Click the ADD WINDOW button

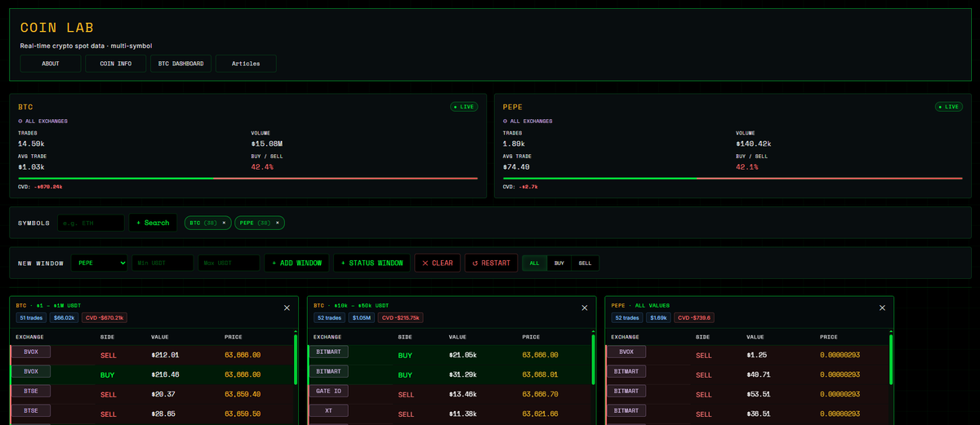pyautogui.click(x=296, y=263)
